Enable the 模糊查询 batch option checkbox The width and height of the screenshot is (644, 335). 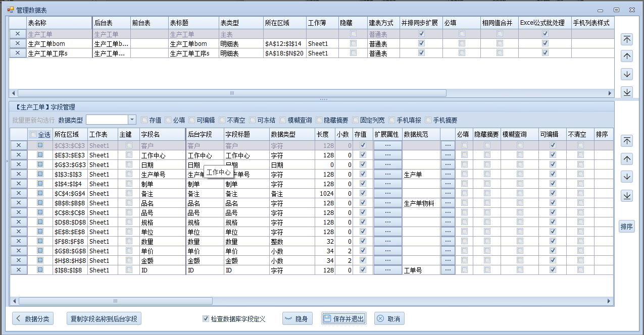point(283,120)
